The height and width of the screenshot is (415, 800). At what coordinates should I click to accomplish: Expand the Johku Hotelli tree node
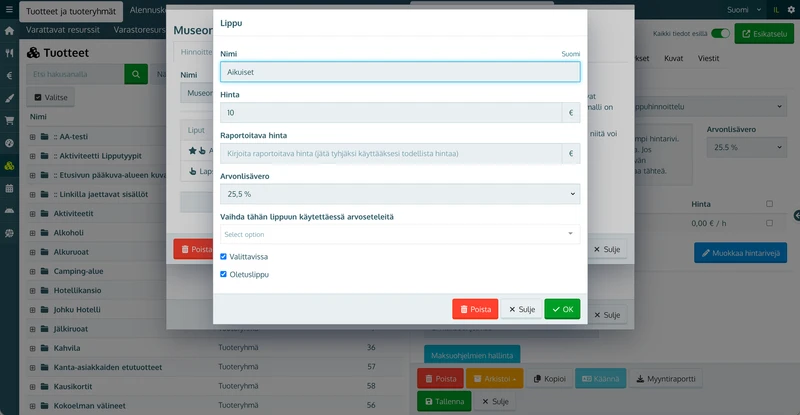coord(32,309)
